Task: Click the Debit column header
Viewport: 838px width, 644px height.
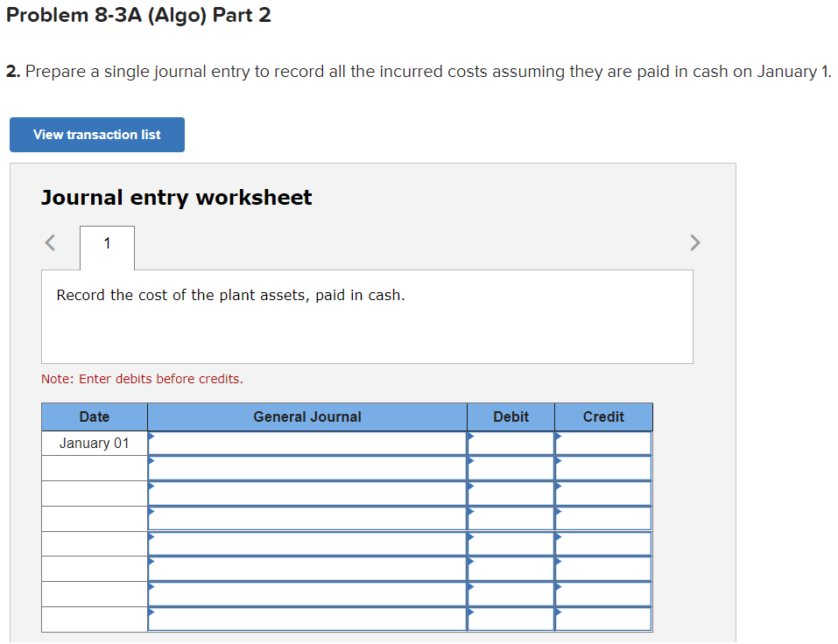Action: pos(511,416)
